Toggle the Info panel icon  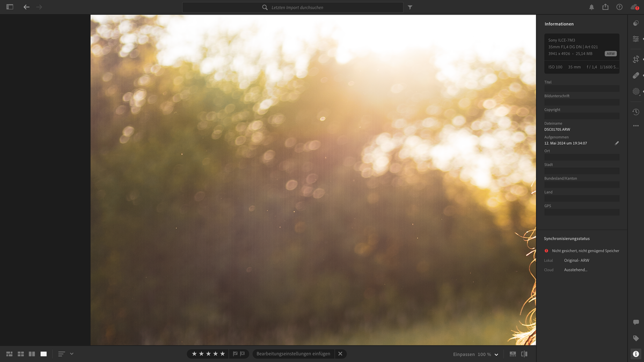click(x=635, y=354)
